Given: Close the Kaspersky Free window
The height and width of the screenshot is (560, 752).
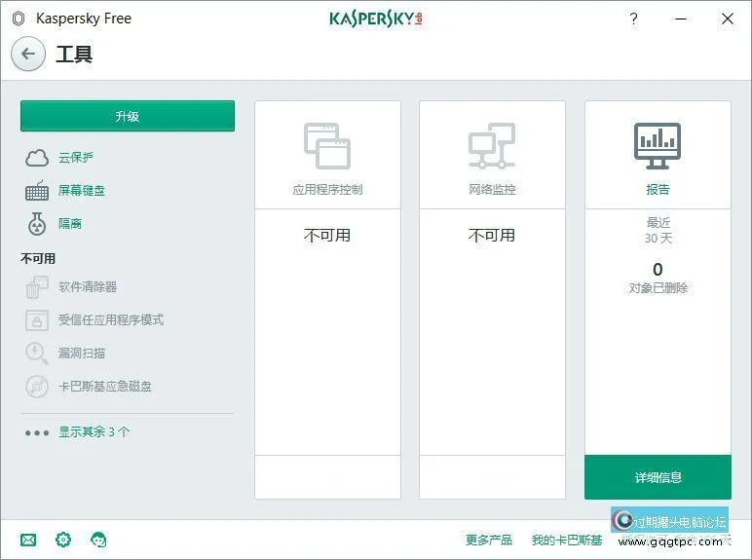Looking at the screenshot, I should click(x=728, y=19).
